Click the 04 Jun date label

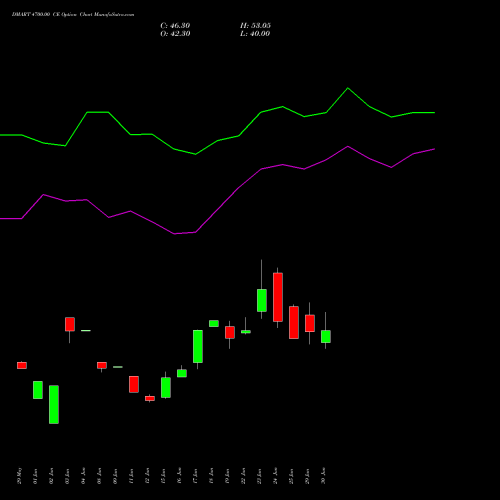[x=83, y=476]
